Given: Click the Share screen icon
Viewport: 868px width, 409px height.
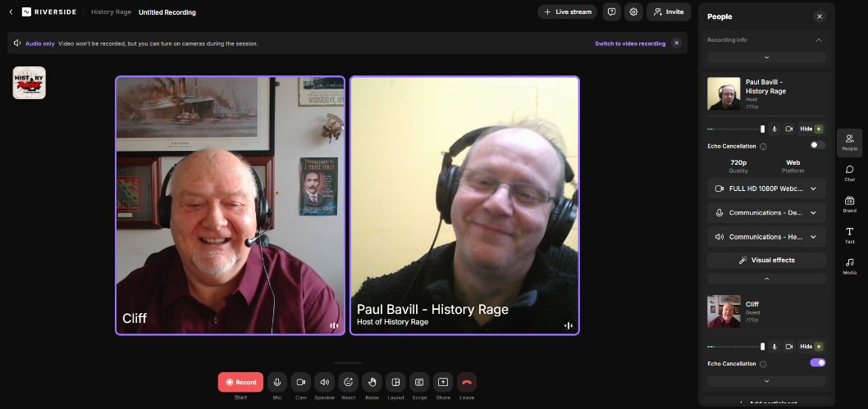Looking at the screenshot, I should 443,382.
